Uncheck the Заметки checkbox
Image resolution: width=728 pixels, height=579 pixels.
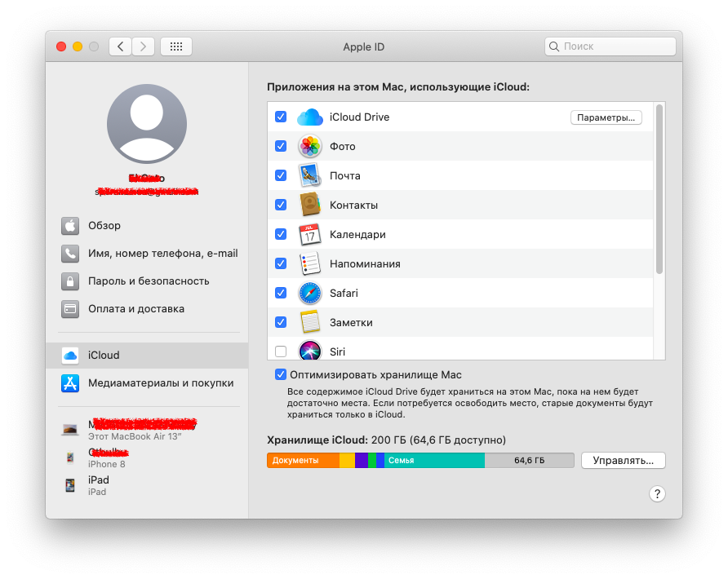coord(281,322)
